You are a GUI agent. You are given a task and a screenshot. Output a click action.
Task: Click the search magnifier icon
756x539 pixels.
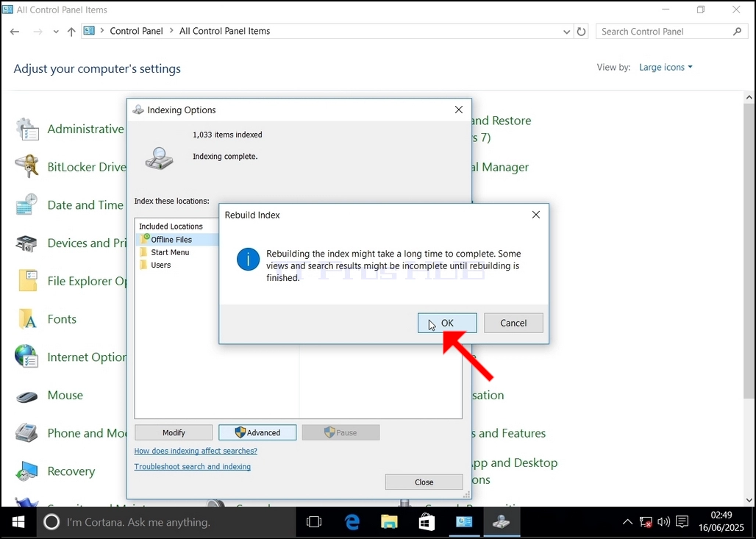[x=737, y=32]
